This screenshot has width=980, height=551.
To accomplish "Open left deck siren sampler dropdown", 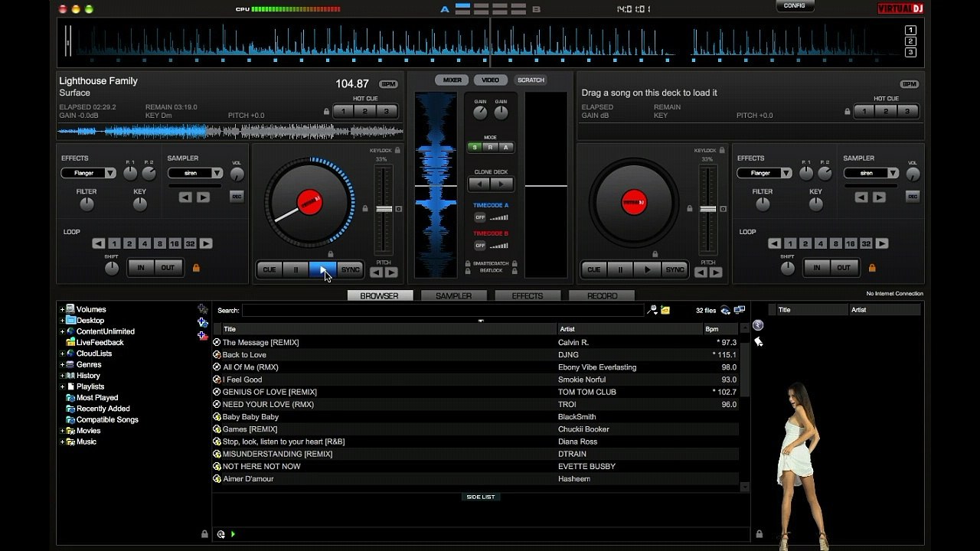I will click(x=217, y=173).
